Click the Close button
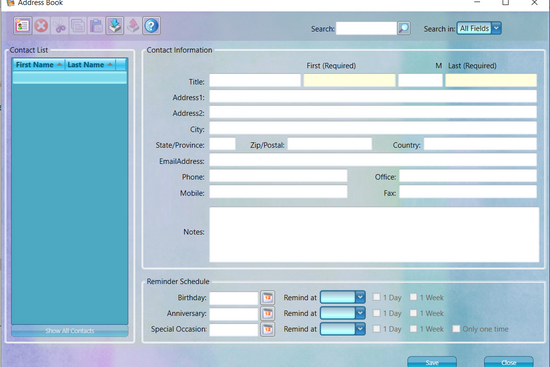Image resolution: width=550 pixels, height=367 pixels. (509, 362)
